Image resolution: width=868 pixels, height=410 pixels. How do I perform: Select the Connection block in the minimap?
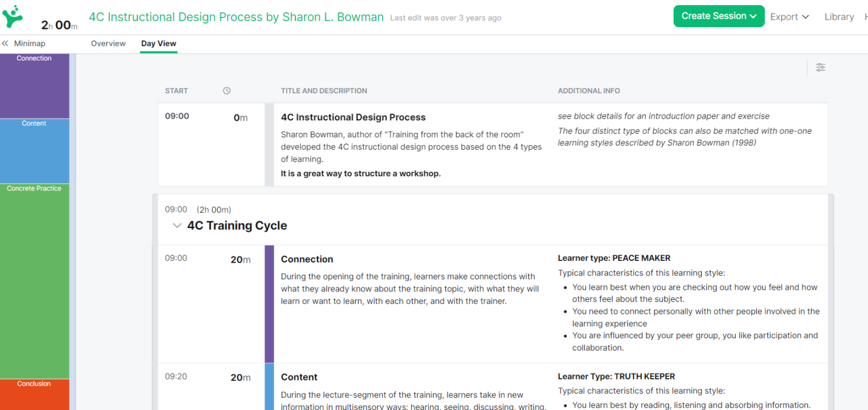(34, 85)
